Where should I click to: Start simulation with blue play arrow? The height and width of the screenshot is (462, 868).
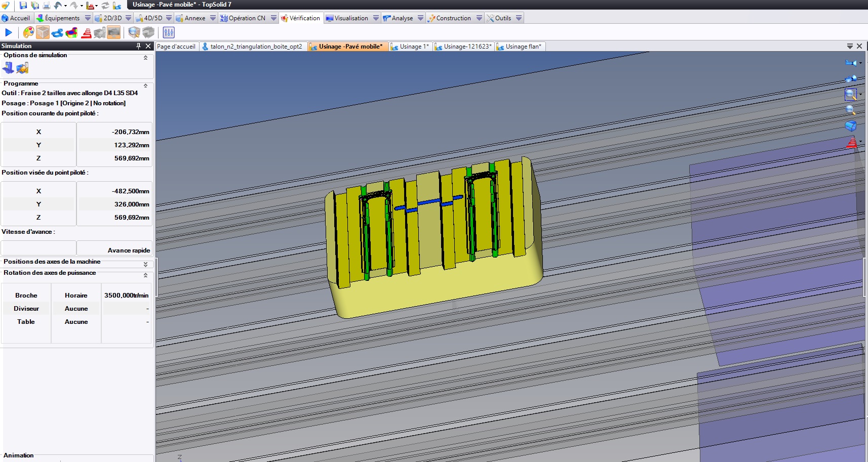(9, 33)
